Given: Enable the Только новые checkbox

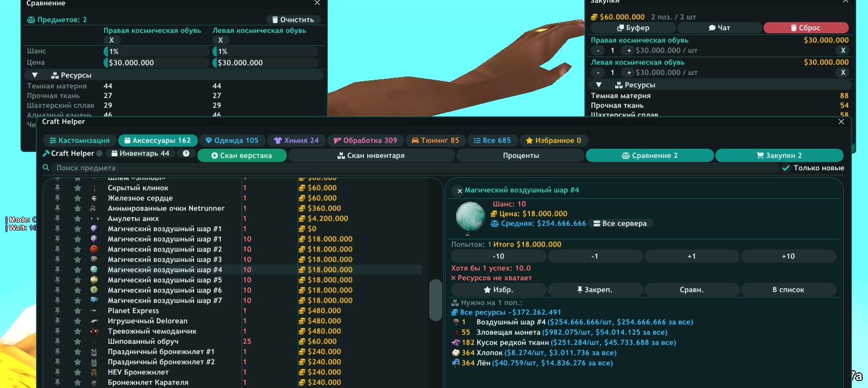Looking at the screenshot, I should coord(786,168).
